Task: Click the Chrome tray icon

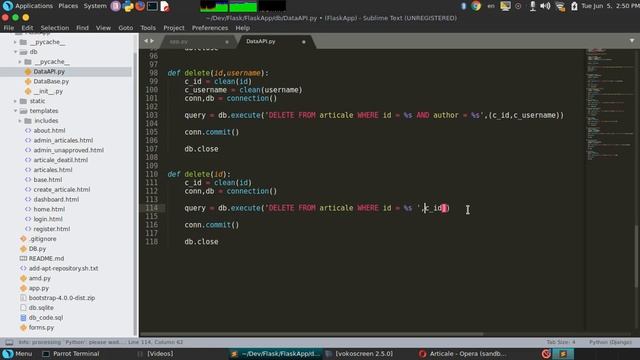Action: (x=476, y=6)
